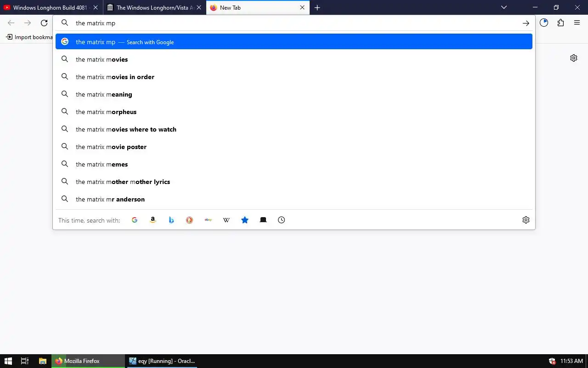
Task: Open Windows Security tray icon
Action: click(x=552, y=361)
